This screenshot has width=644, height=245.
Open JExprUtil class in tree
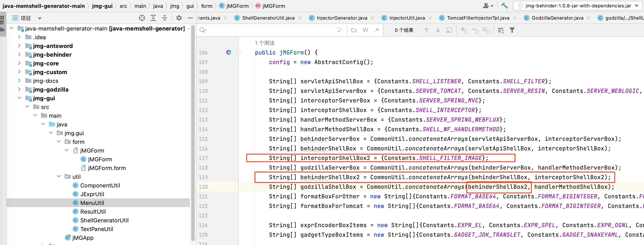click(x=92, y=194)
